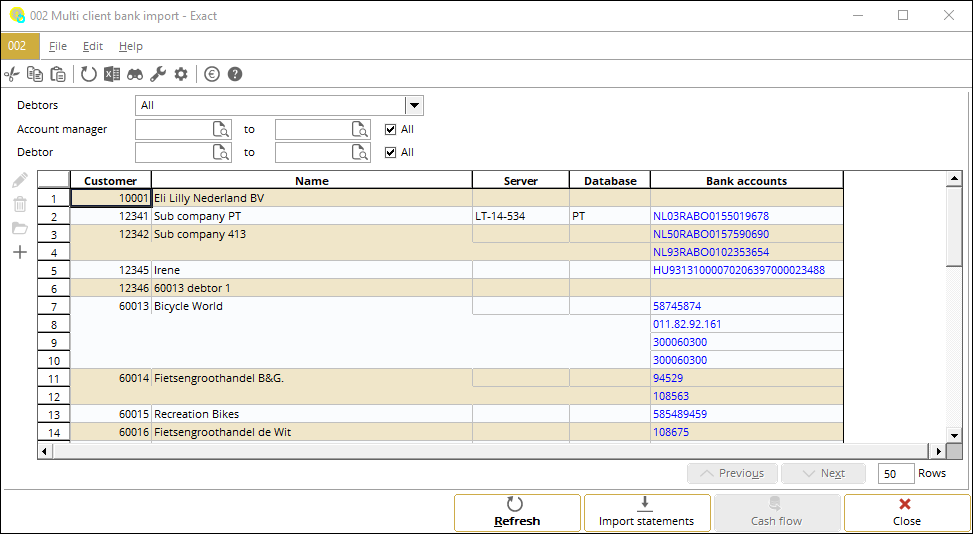
Task: Click the Import statements button
Action: [647, 512]
